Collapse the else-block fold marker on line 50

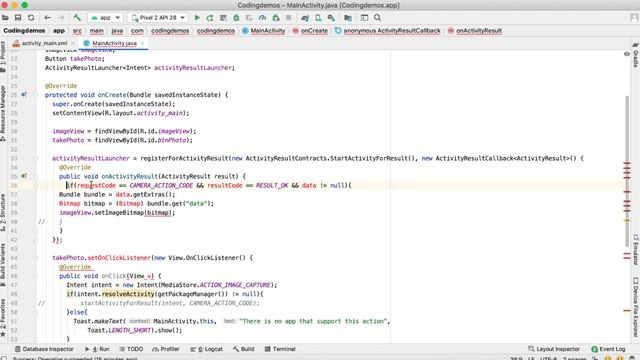36,312
